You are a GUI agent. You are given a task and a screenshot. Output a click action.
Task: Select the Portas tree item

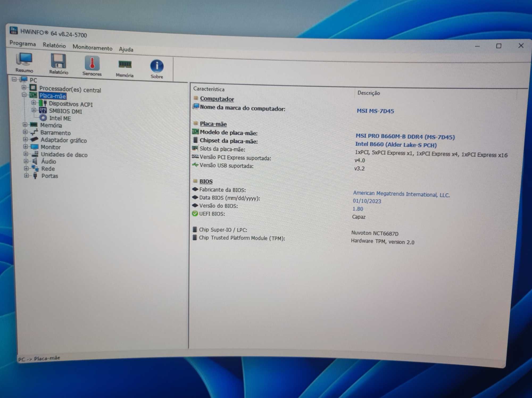(x=50, y=176)
